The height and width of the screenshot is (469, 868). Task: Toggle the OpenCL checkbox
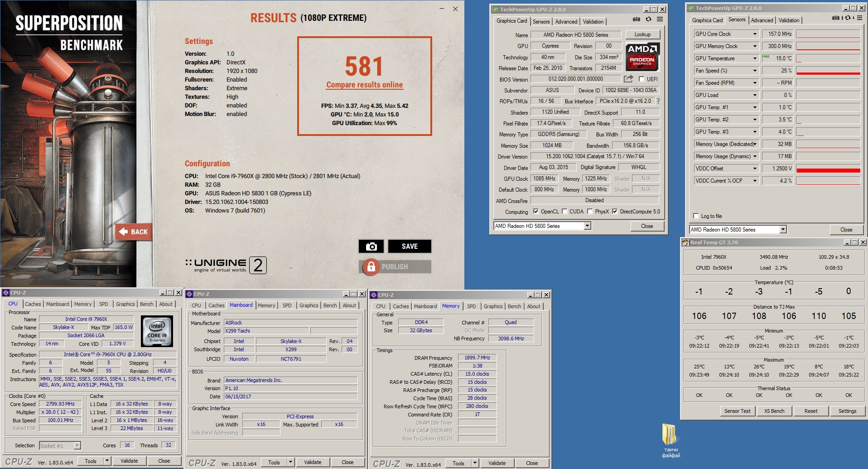[536, 211]
